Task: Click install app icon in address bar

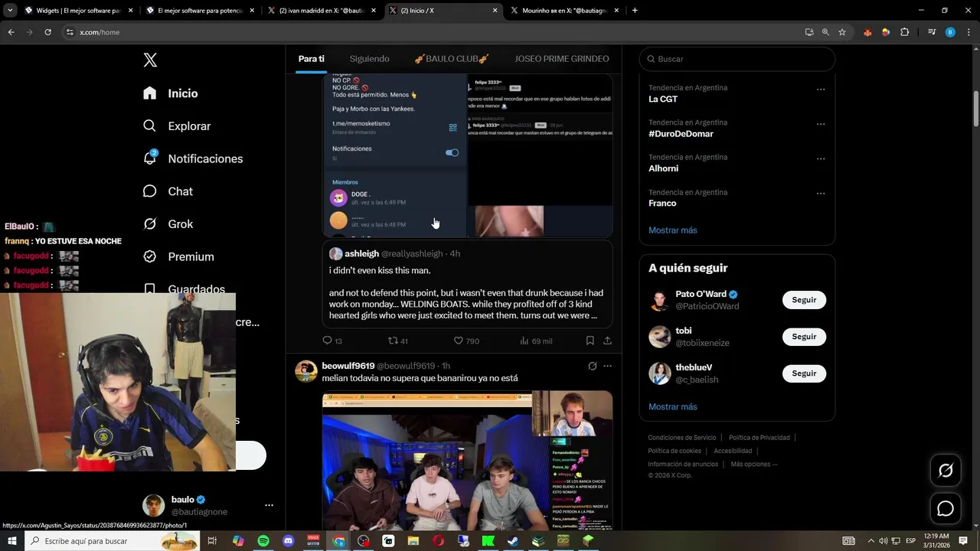Action: click(x=809, y=32)
